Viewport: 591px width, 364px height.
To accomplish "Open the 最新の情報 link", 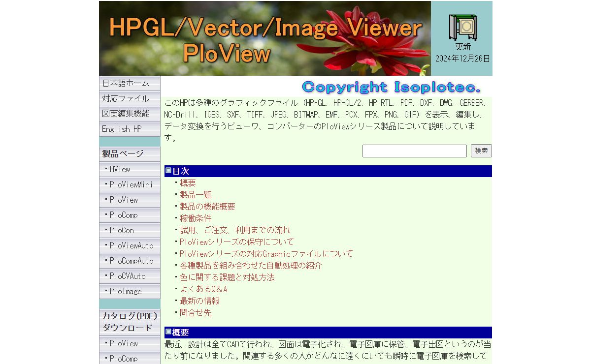I will [x=199, y=301].
